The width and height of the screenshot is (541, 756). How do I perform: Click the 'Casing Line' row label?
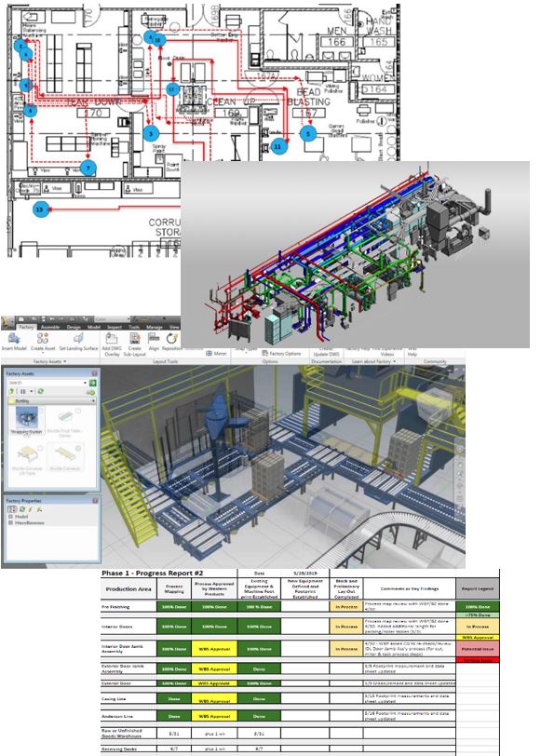click(x=114, y=698)
